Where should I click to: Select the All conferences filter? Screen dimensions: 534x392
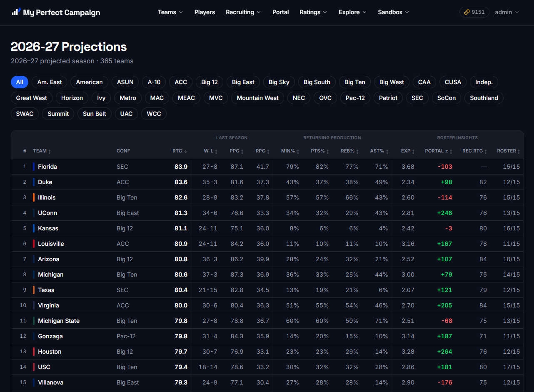click(x=20, y=82)
